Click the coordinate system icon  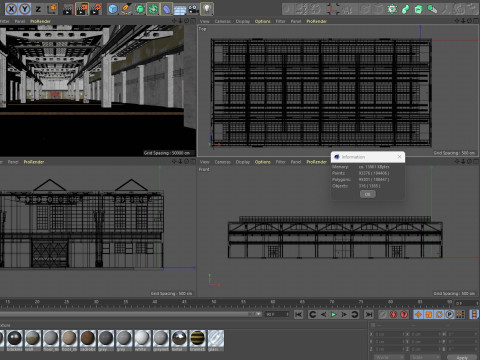coord(52,9)
